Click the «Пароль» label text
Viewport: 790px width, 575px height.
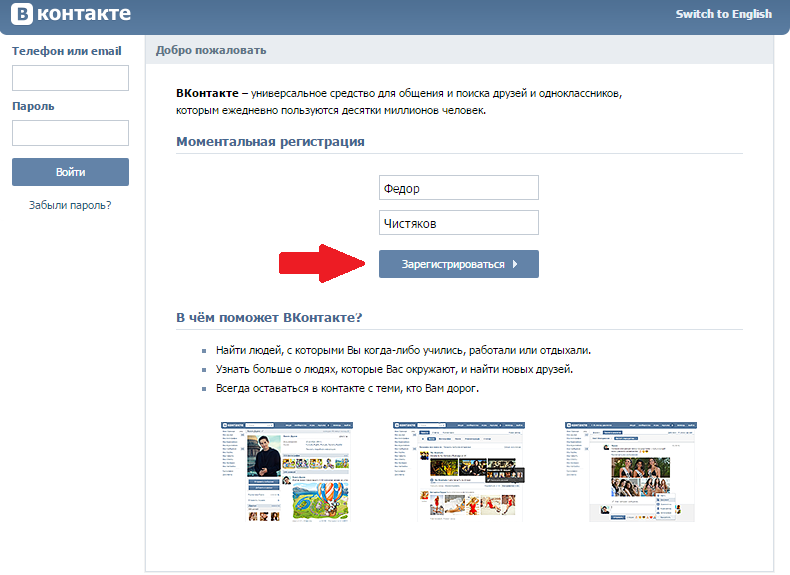tap(33, 106)
